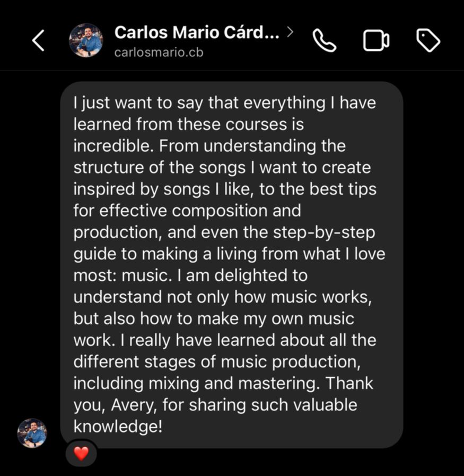
Task: Expand chat details via the name chevron
Action: pyautogui.click(x=290, y=32)
